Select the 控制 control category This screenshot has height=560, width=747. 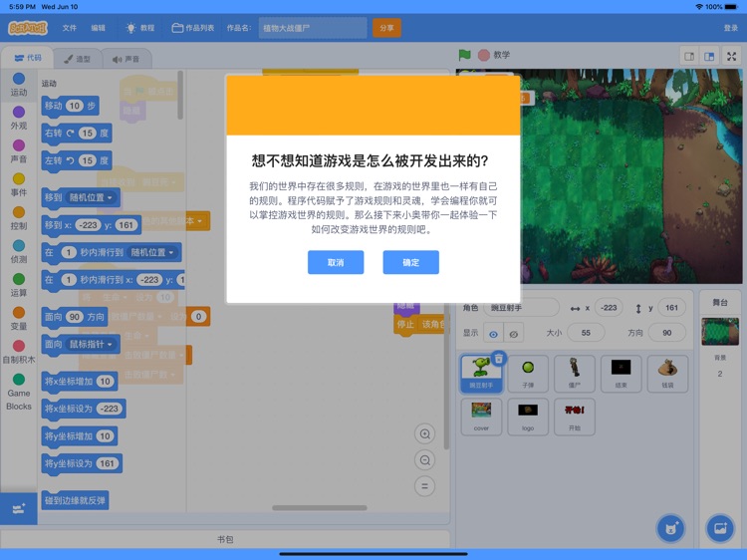(19, 218)
